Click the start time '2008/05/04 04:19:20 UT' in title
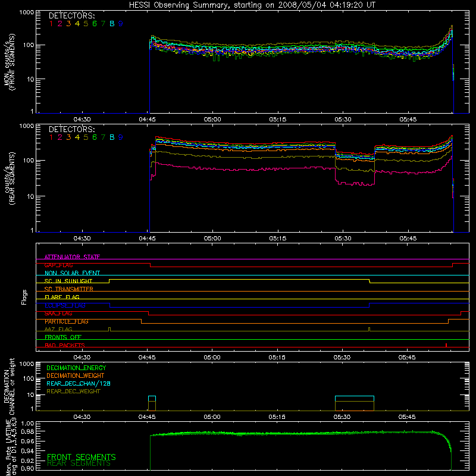 (x=328, y=5)
